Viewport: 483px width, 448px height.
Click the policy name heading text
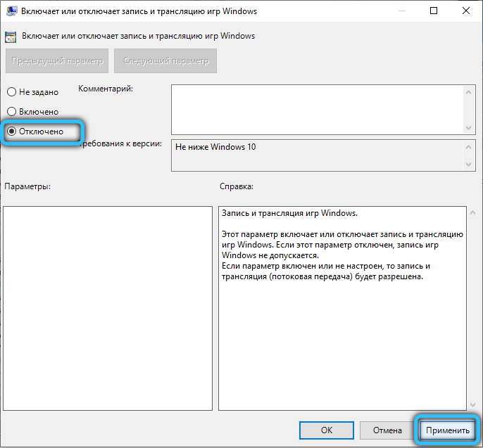(138, 36)
